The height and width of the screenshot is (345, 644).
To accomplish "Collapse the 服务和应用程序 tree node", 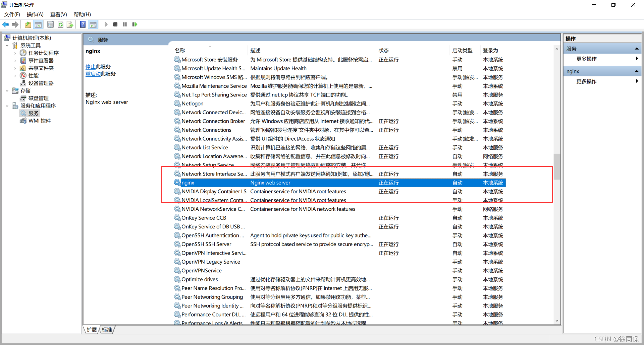I will [7, 106].
